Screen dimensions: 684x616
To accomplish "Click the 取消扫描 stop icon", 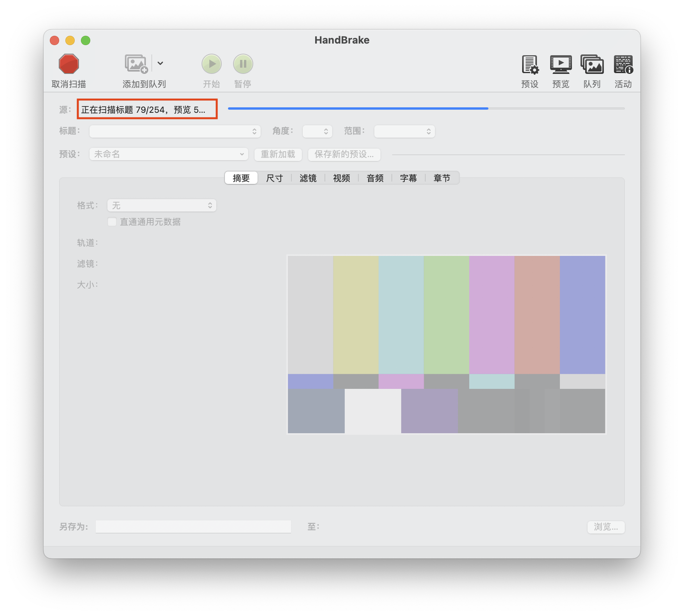I will point(68,63).
